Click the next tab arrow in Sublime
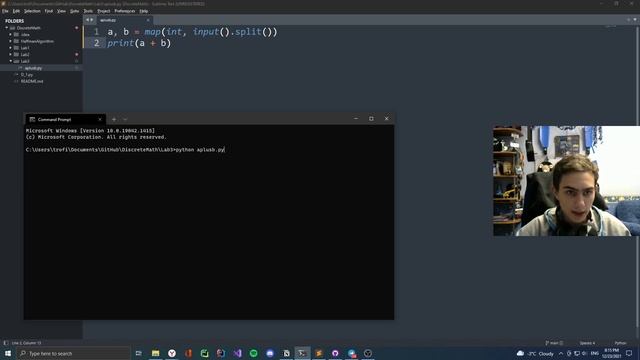The width and height of the screenshot is (640, 360). 91,20
